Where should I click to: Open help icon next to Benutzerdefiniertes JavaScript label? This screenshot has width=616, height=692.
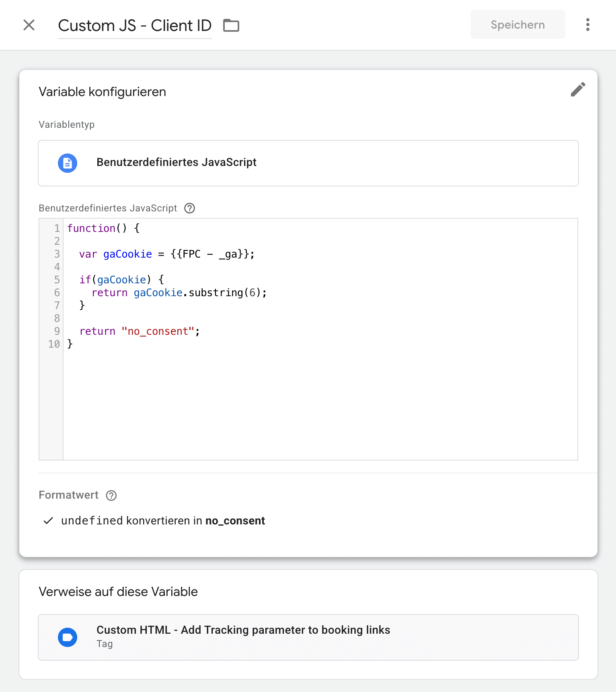point(189,208)
